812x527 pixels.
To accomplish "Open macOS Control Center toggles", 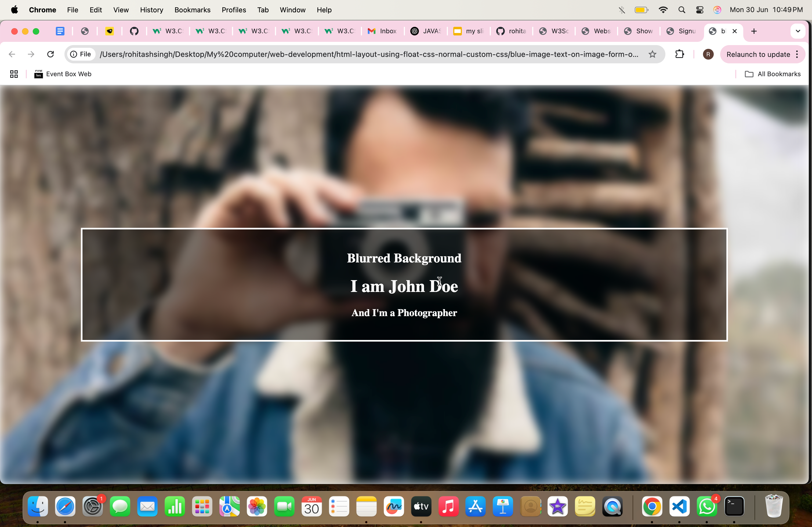I will tap(699, 10).
